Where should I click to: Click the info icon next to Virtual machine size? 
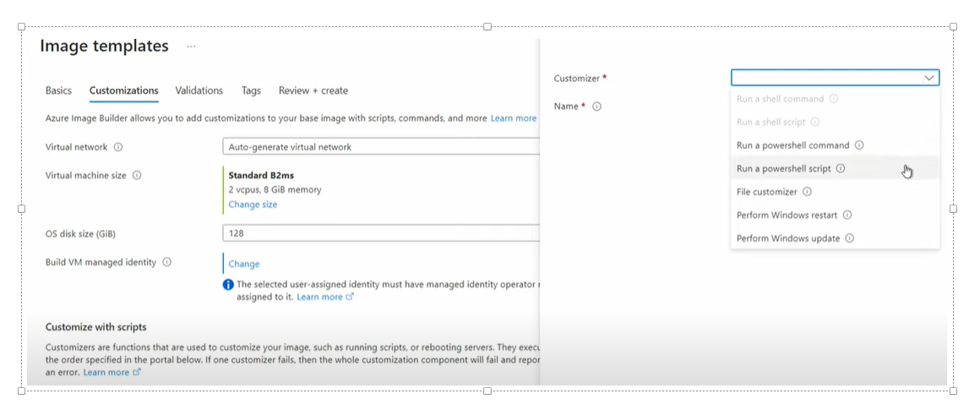(137, 176)
